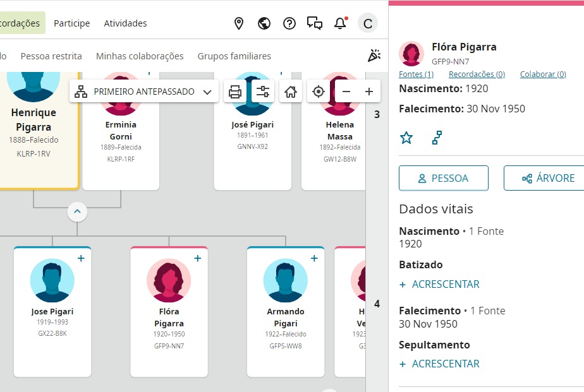Image resolution: width=584 pixels, height=392 pixels.
Task: Select José Pigari name in parents row
Action: pyautogui.click(x=253, y=124)
